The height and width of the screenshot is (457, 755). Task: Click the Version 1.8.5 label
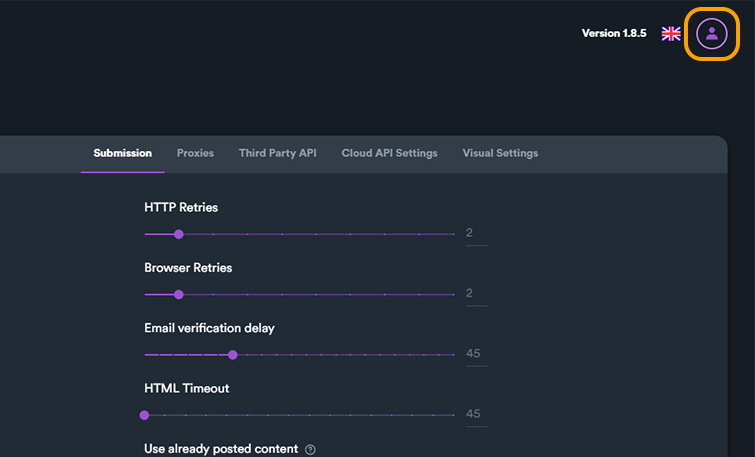(x=613, y=33)
